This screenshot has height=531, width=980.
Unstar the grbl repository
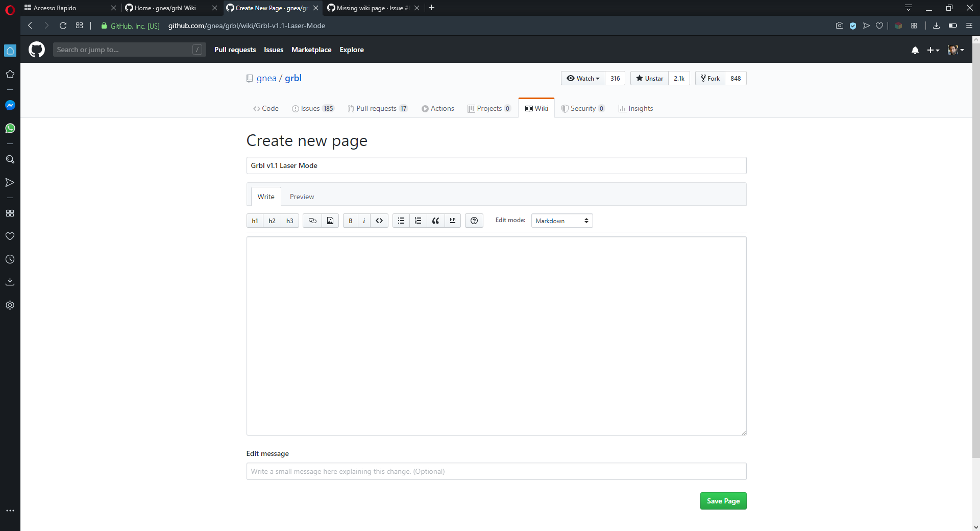649,78
